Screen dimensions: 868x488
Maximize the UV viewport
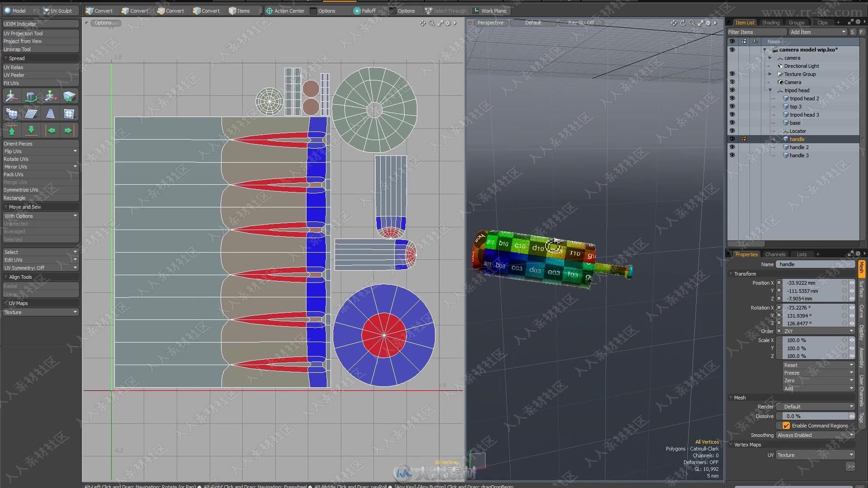point(440,23)
